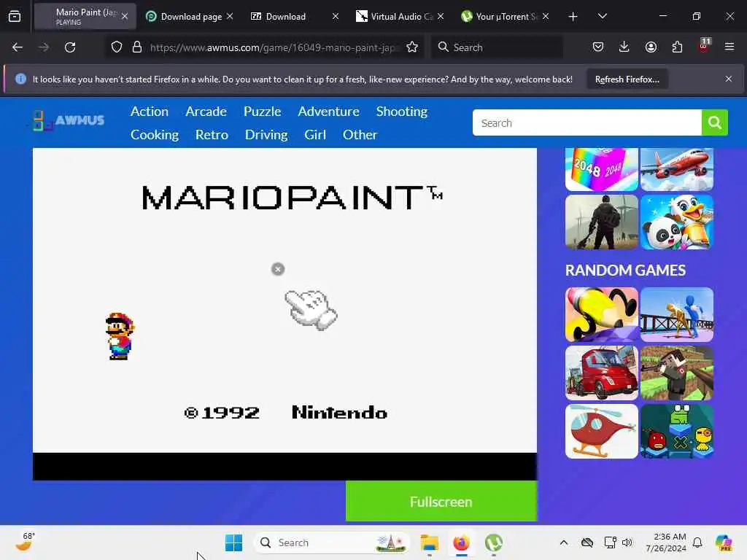Image resolution: width=747 pixels, height=560 pixels.
Task: Open the Firefox hamburger menu
Action: (729, 47)
